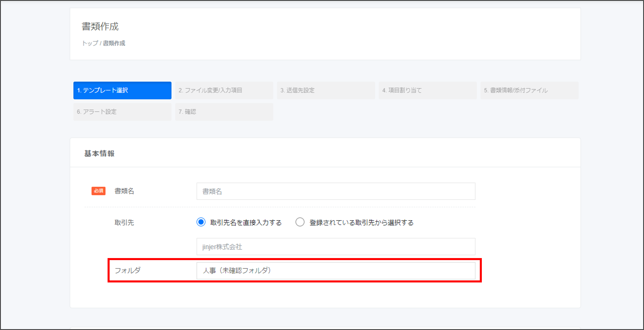Screen dimensions: 644x330
Task: Click the orange 必須 badge
Action: click(x=98, y=191)
